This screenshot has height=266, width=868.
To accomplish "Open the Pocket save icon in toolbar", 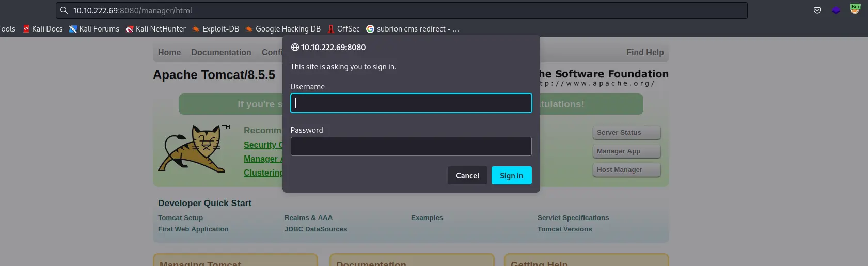I will pyautogui.click(x=817, y=10).
